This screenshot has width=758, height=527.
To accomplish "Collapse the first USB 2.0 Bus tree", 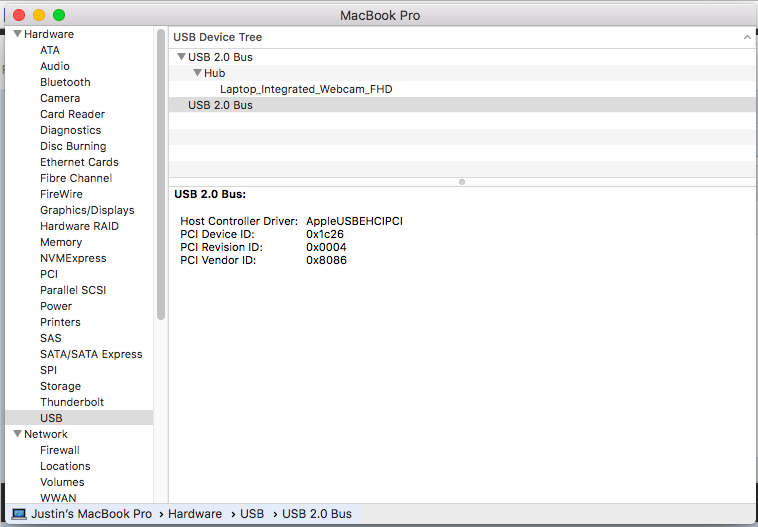I will pos(181,57).
